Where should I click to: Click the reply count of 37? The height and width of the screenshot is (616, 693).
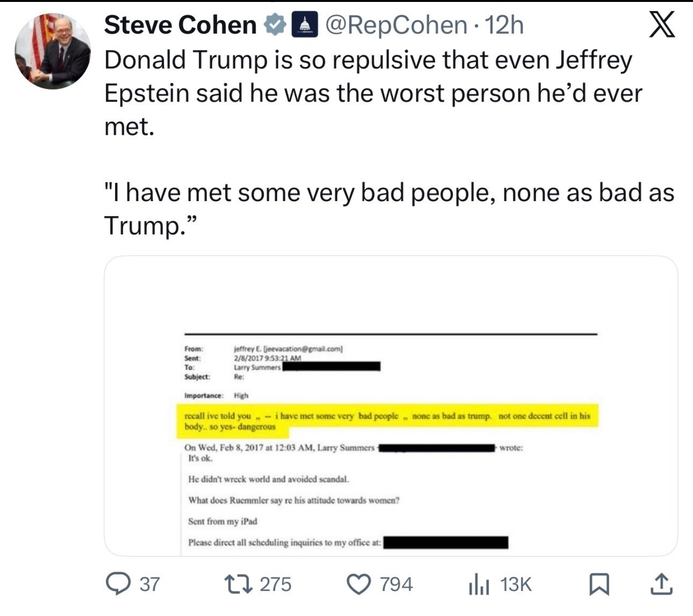(x=149, y=584)
